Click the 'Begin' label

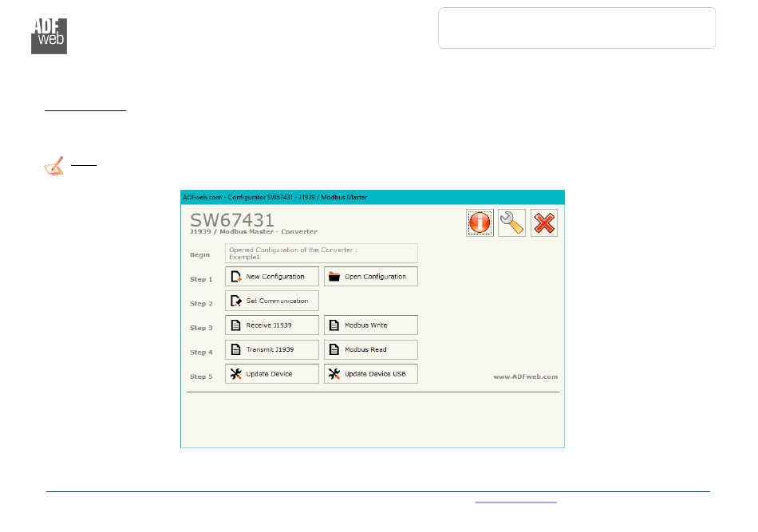(x=199, y=254)
